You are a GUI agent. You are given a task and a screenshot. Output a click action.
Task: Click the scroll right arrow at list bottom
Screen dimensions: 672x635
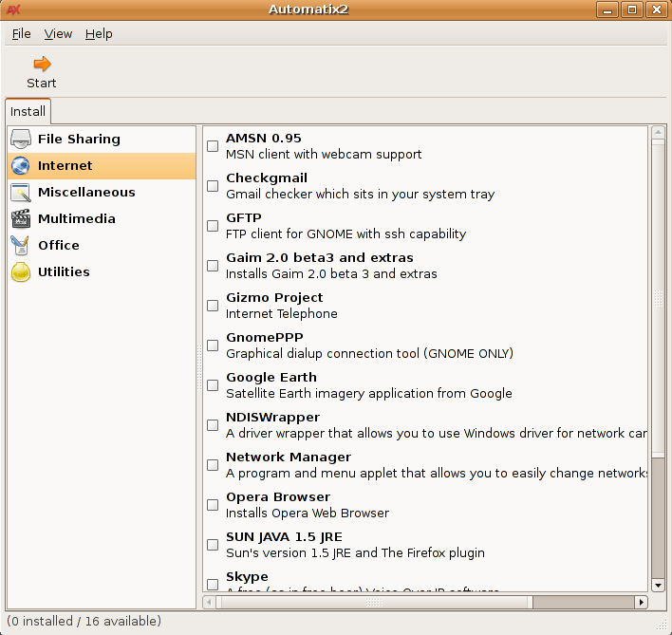(x=641, y=602)
